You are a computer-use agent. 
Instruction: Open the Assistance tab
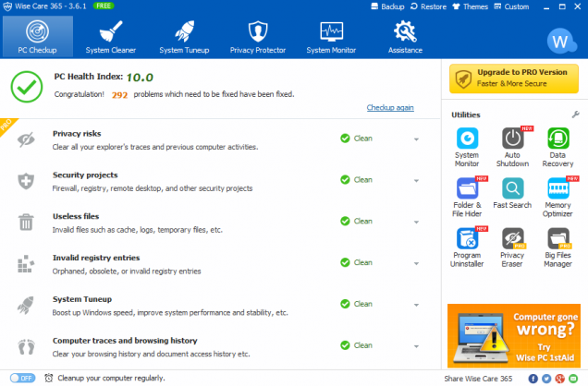405,36
